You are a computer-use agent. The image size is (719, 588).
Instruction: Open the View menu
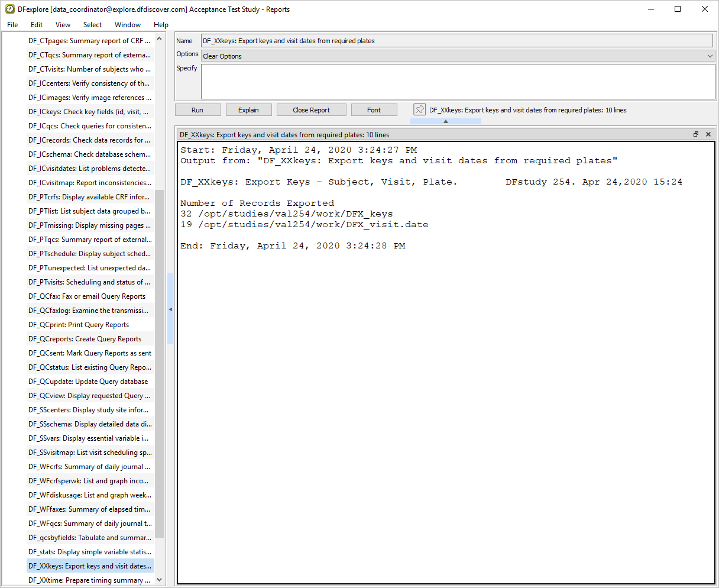[x=63, y=25]
